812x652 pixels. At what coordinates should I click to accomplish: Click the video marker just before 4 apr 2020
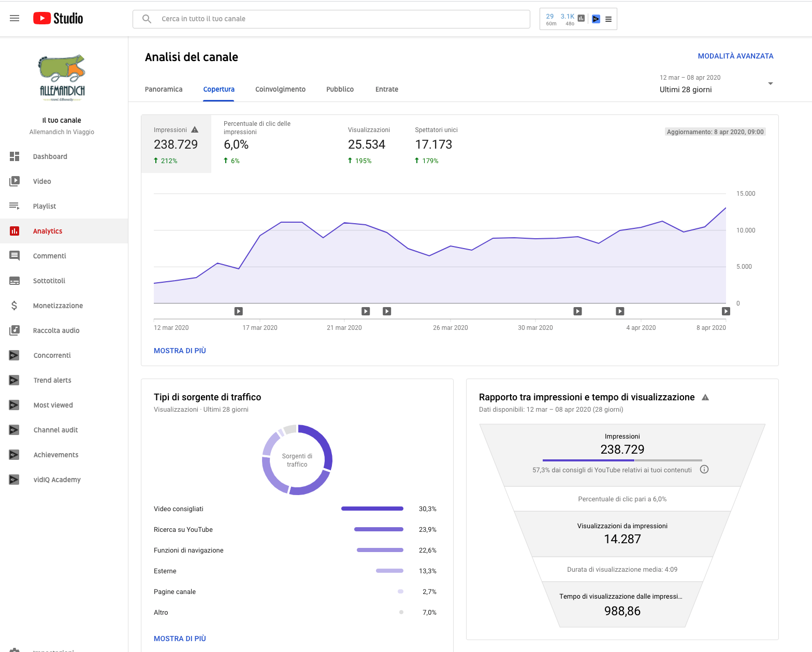click(x=620, y=311)
